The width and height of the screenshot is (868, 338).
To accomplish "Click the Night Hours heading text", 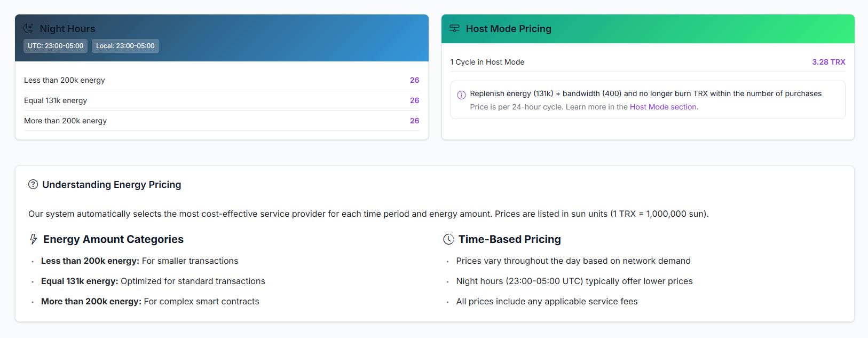I will coord(67,29).
